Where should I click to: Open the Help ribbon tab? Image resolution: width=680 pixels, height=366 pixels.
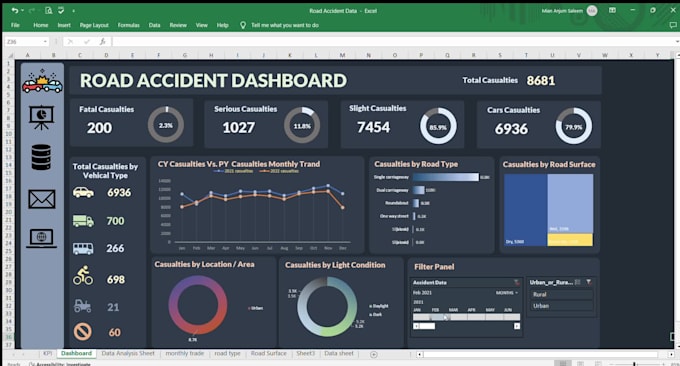(222, 25)
